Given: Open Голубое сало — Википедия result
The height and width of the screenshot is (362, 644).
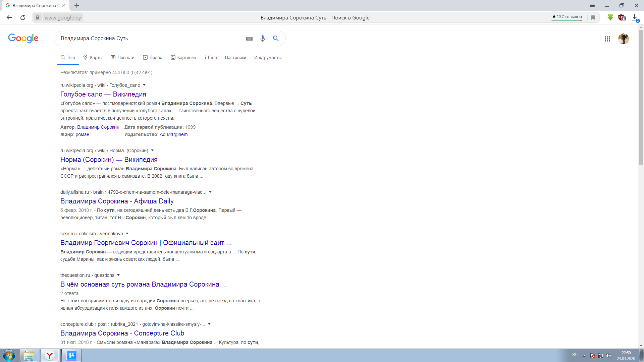Looking at the screenshot, I should coord(103,94).
